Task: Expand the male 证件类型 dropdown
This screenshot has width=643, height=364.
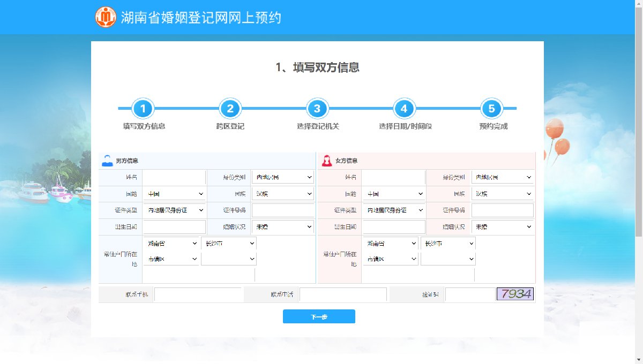Action: tap(174, 210)
